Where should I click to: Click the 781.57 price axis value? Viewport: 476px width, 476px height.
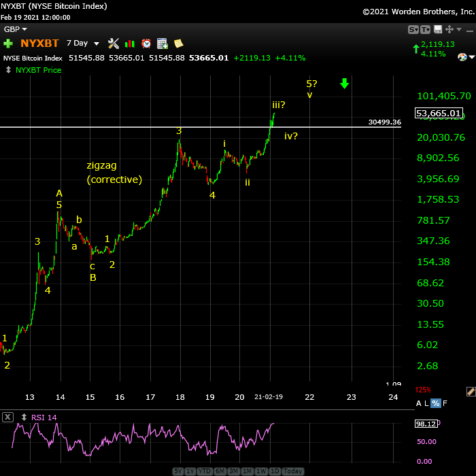(433, 220)
